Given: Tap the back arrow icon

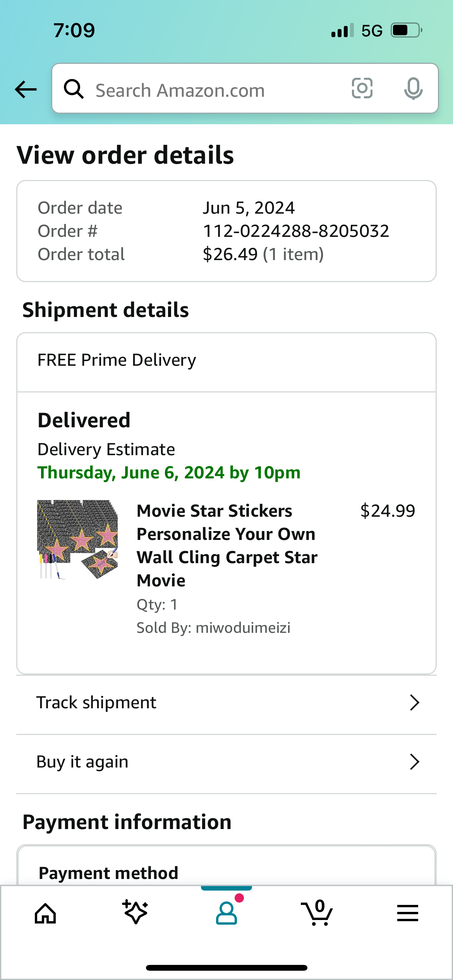Looking at the screenshot, I should pos(26,89).
